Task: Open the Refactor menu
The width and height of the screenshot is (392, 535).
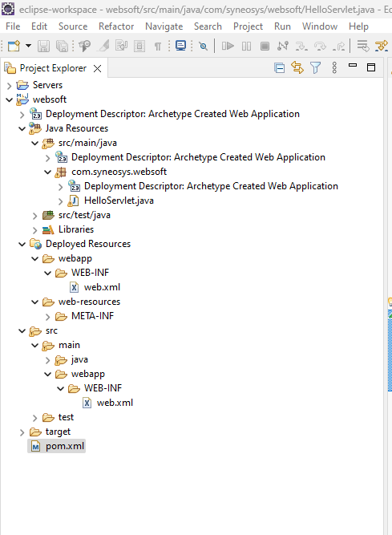Action: point(116,26)
